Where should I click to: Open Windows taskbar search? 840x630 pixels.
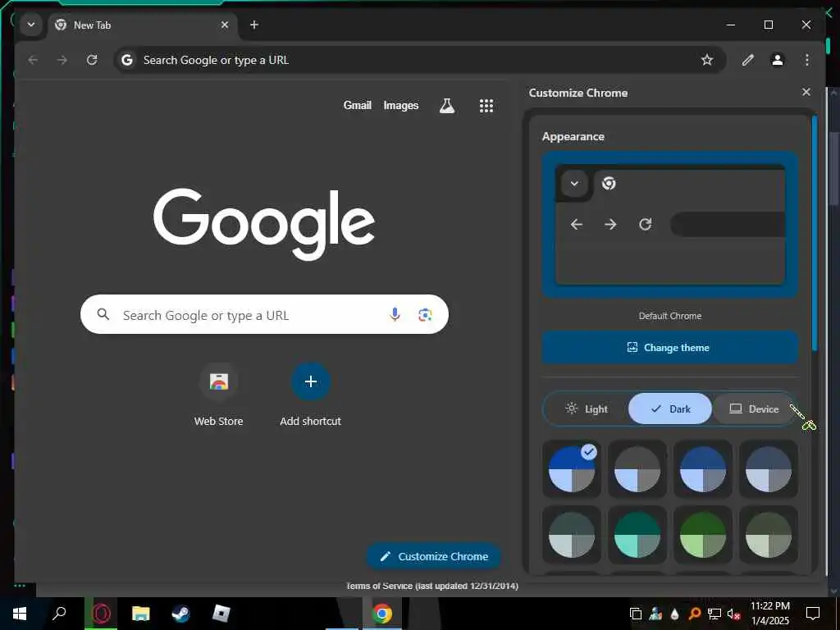click(59, 614)
